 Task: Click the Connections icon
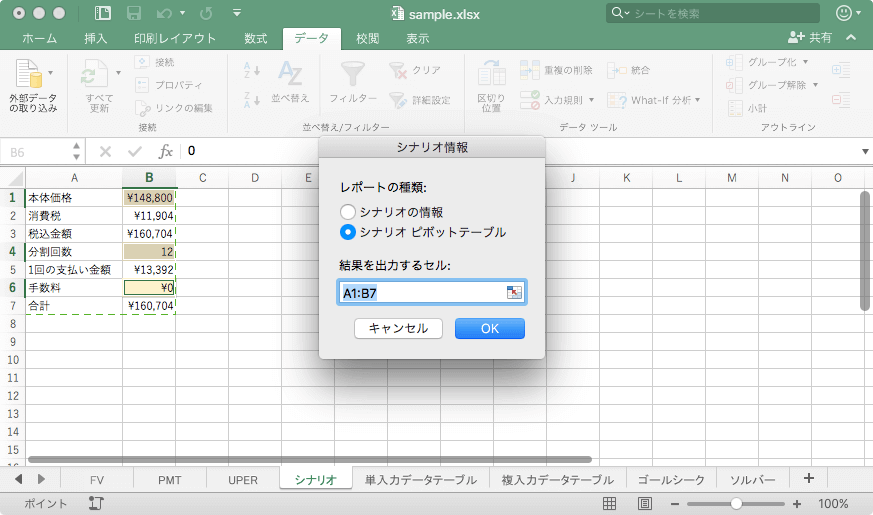(142, 62)
